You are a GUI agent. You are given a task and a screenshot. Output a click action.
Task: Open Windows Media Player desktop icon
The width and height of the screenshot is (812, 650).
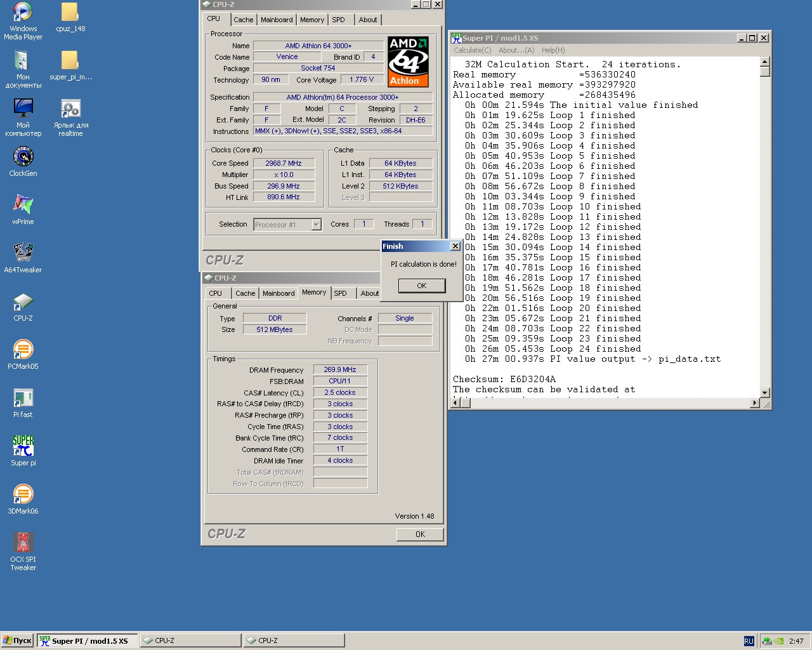(x=23, y=21)
